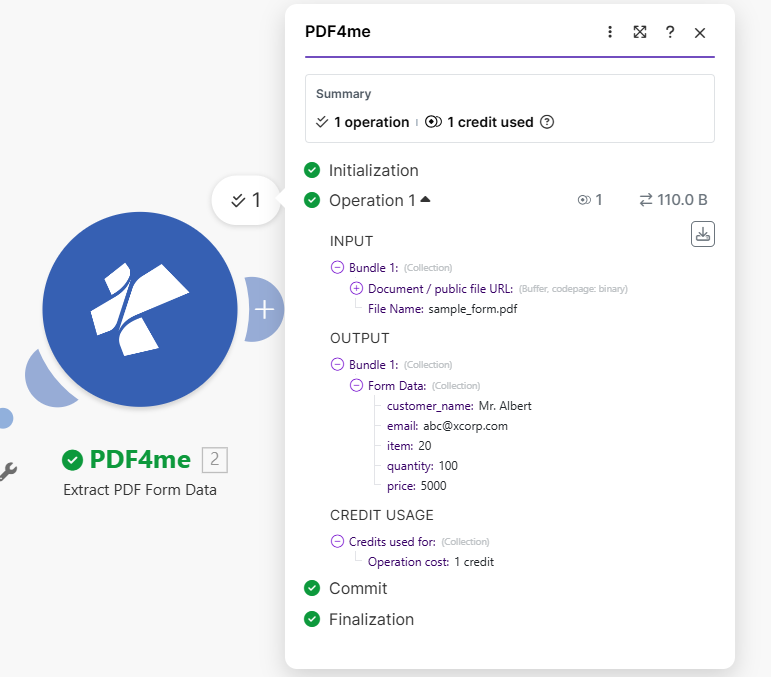The height and width of the screenshot is (677, 771).
Task: Collapse the Form Data collection
Action: (356, 386)
